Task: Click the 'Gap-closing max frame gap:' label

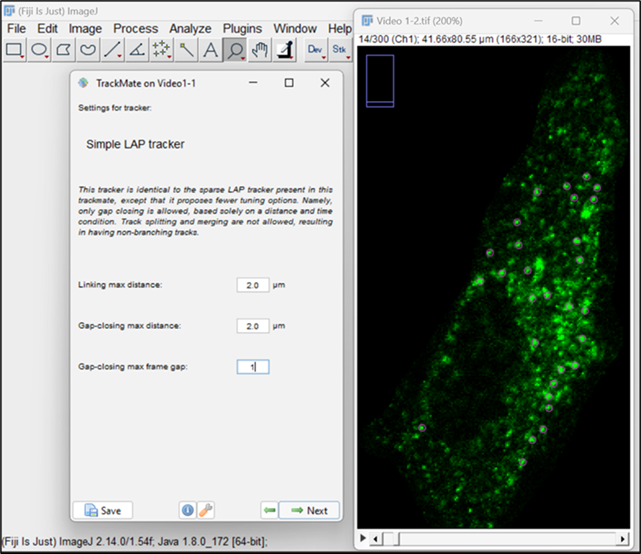Action: [x=133, y=367]
